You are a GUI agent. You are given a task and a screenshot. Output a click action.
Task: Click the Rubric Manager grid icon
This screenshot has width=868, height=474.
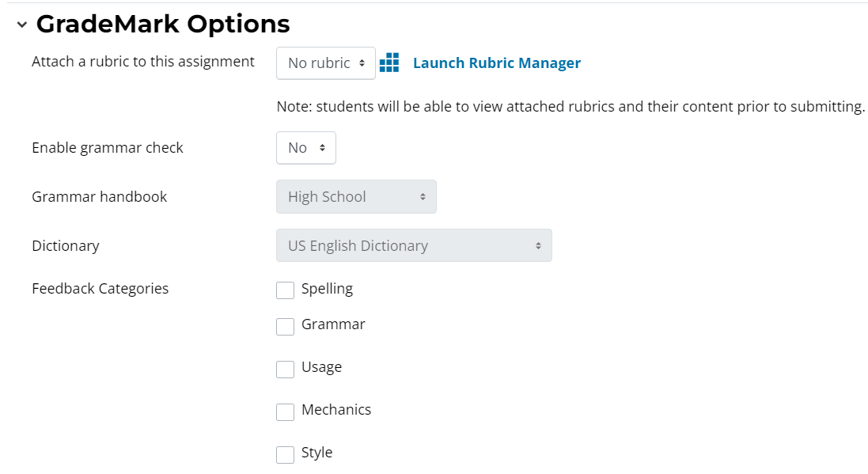[389, 63]
